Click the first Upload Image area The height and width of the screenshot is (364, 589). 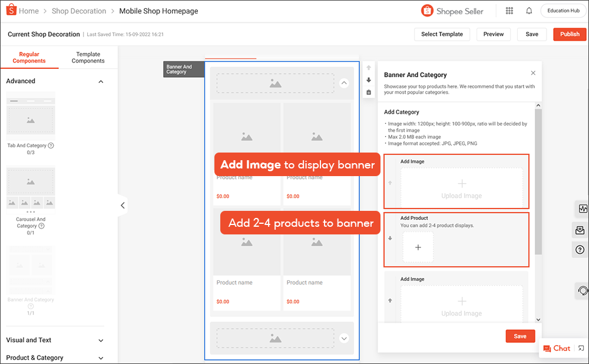click(x=462, y=188)
